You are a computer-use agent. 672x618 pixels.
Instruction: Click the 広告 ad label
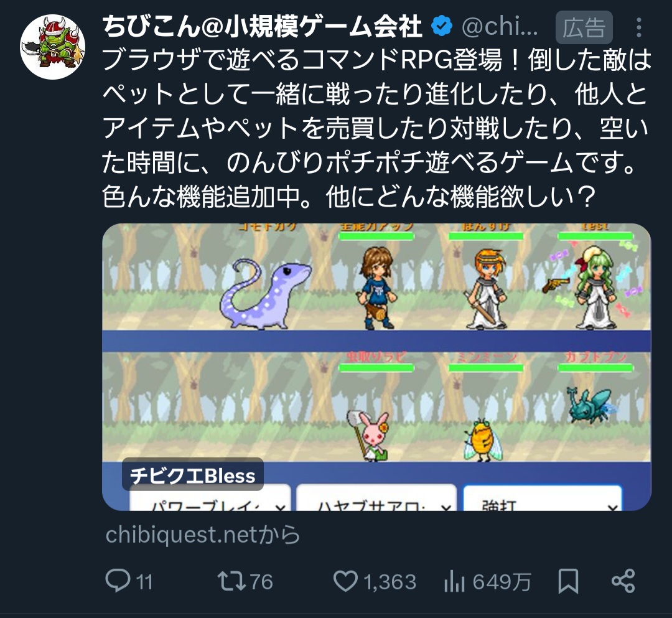click(584, 28)
